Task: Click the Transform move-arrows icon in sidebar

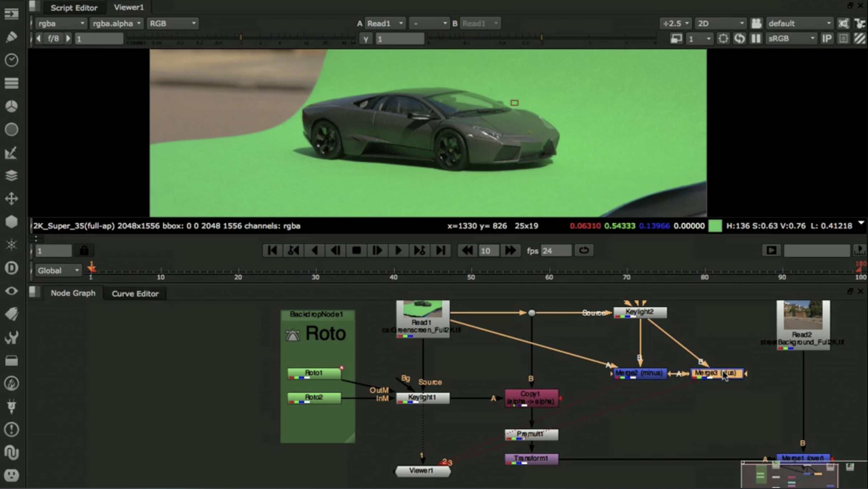Action: coord(11,199)
